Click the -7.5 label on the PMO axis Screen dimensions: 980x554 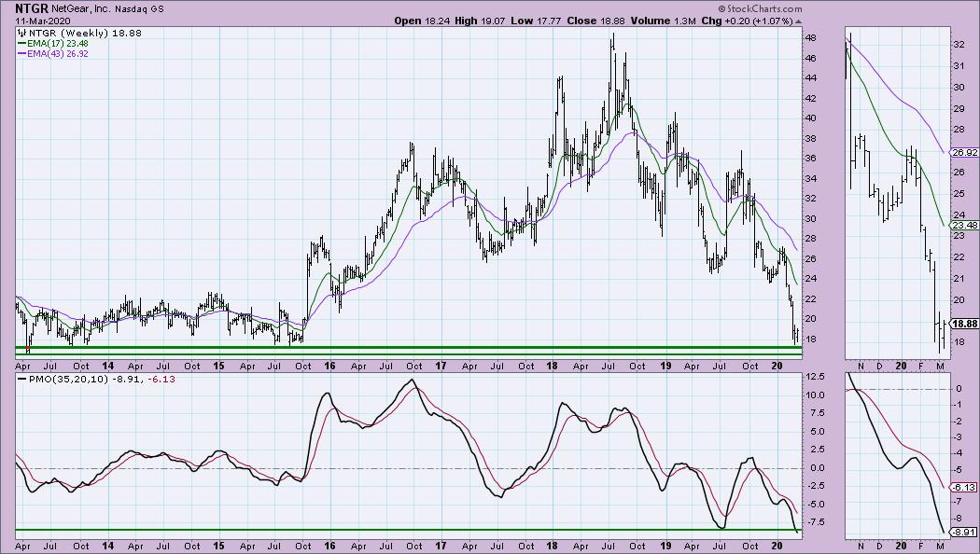click(x=817, y=522)
